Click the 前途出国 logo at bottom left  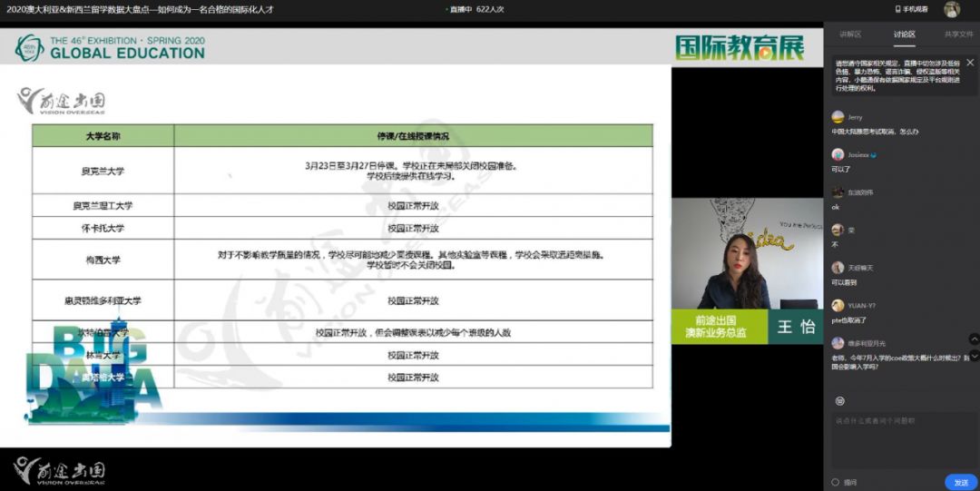(59, 472)
